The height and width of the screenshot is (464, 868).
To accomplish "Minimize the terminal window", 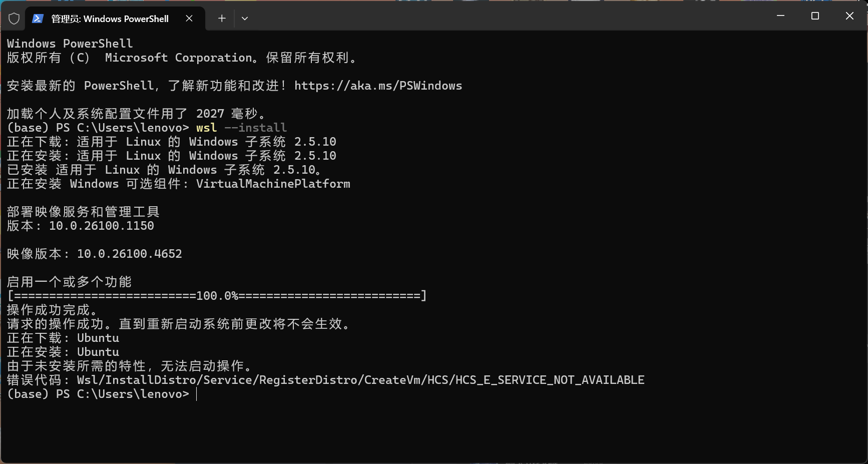I will [780, 16].
